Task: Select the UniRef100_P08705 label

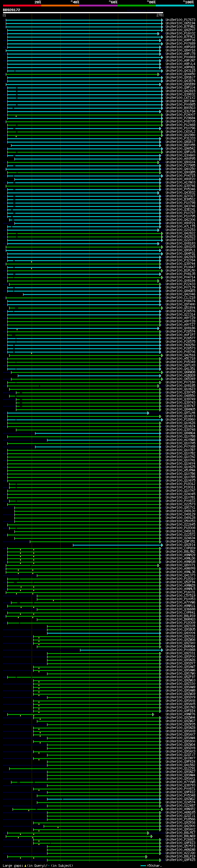Action: click(x=180, y=122)
